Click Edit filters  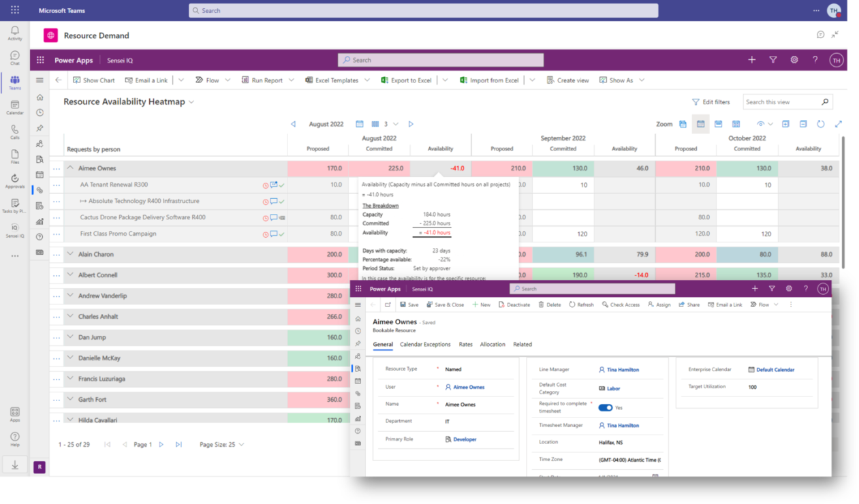point(710,102)
